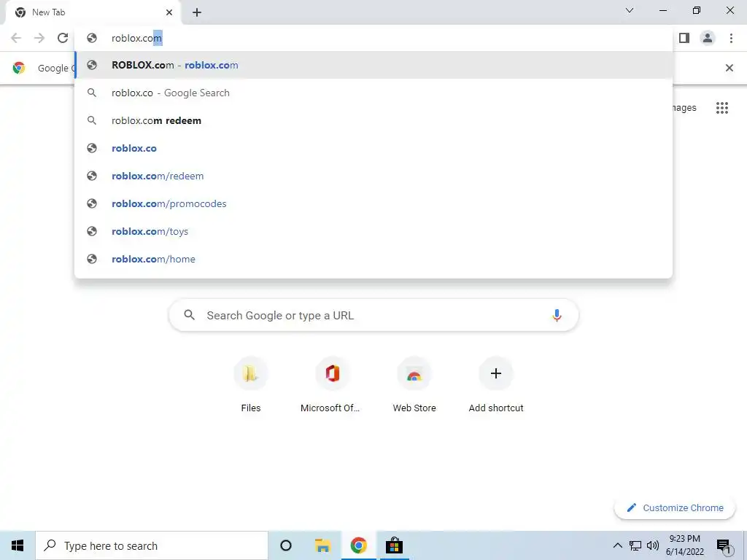747x560 pixels.
Task: Open File Explorer from the taskbar
Action: (x=322, y=545)
